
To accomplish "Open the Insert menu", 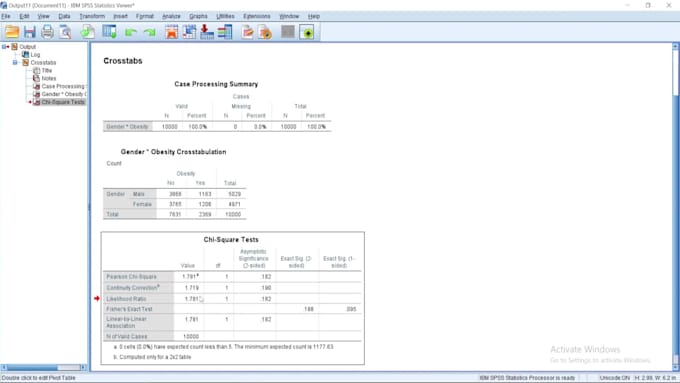I will click(x=120, y=16).
